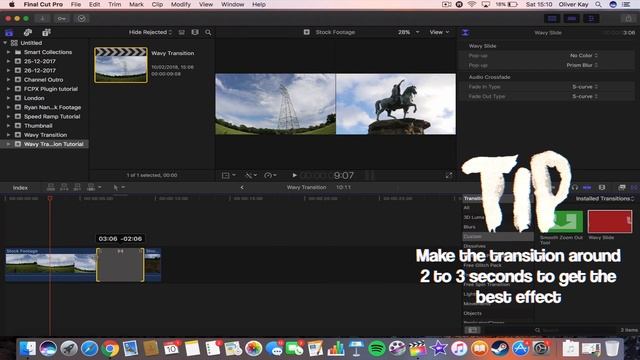Open the File menu

click(76, 4)
